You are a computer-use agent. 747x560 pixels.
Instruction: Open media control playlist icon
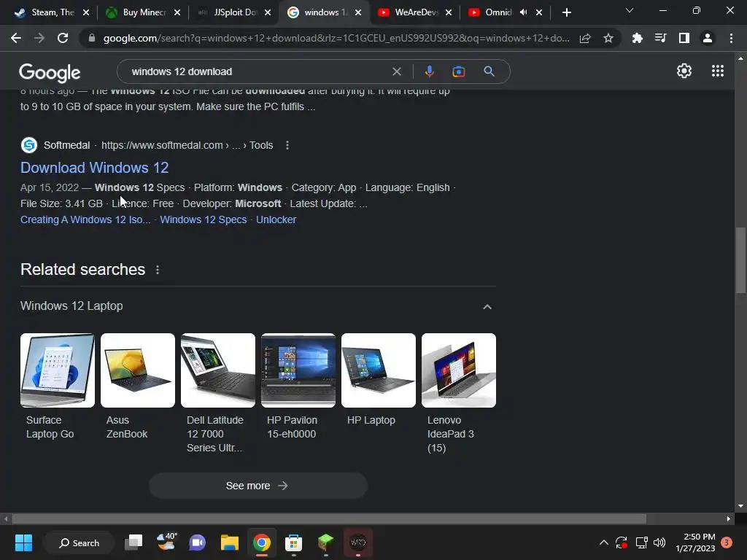pos(660,38)
